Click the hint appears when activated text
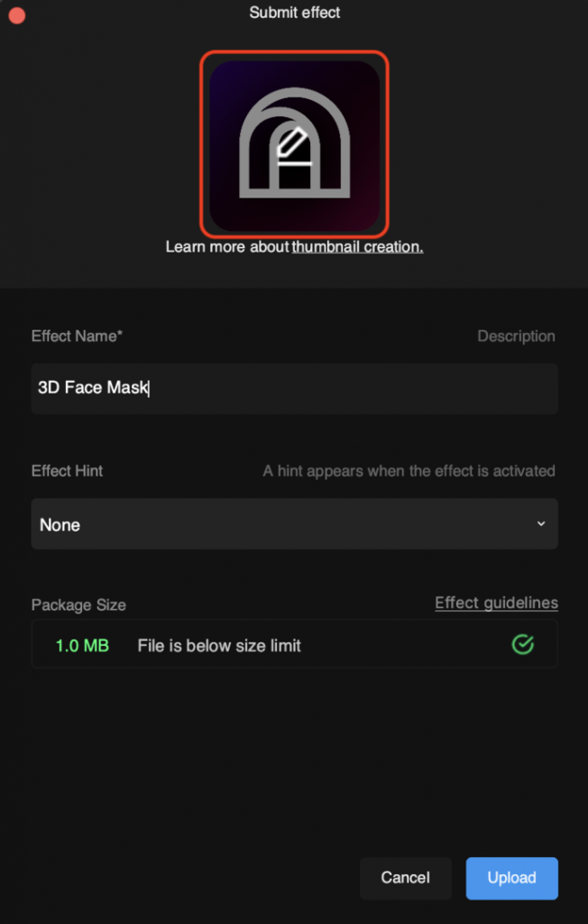The height and width of the screenshot is (924, 588). tap(409, 471)
